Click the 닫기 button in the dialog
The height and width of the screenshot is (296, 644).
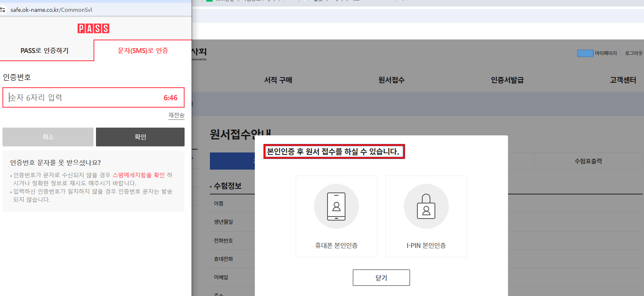coord(381,278)
